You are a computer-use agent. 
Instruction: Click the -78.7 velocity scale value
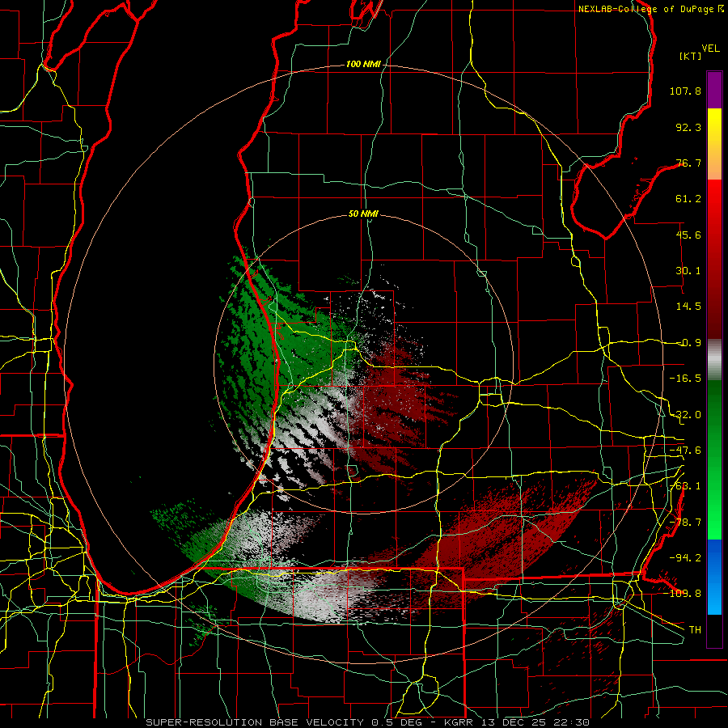685,523
